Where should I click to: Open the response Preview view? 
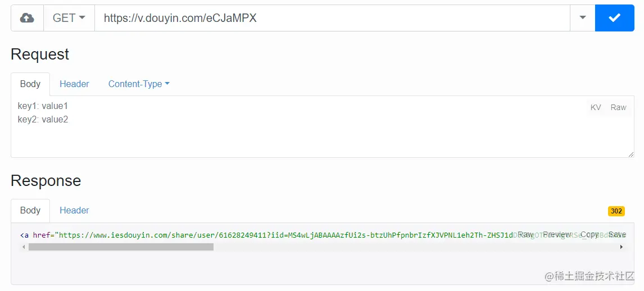[x=557, y=234]
